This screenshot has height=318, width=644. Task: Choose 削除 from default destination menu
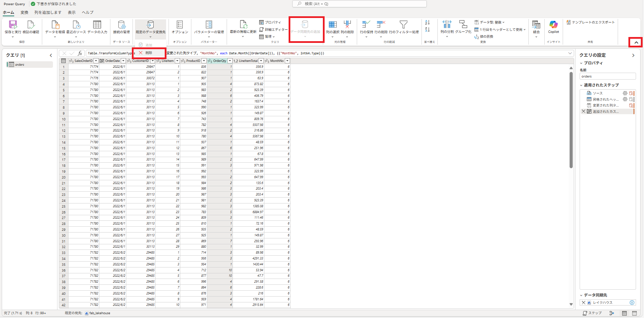coord(149,53)
